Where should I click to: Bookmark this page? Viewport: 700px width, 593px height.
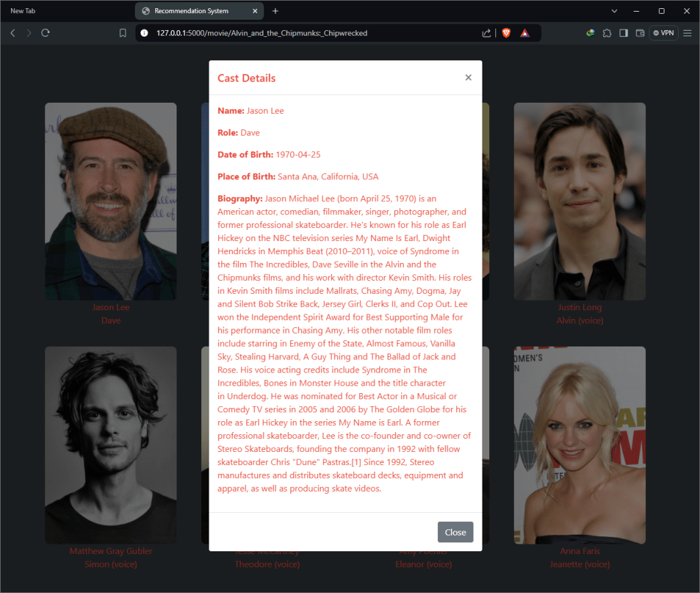point(123,33)
